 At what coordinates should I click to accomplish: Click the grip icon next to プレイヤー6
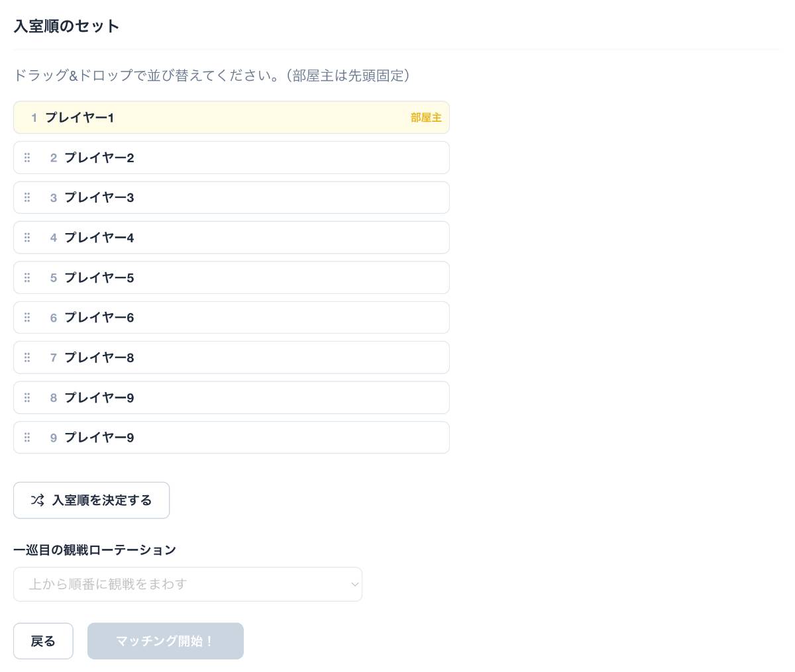click(27, 318)
